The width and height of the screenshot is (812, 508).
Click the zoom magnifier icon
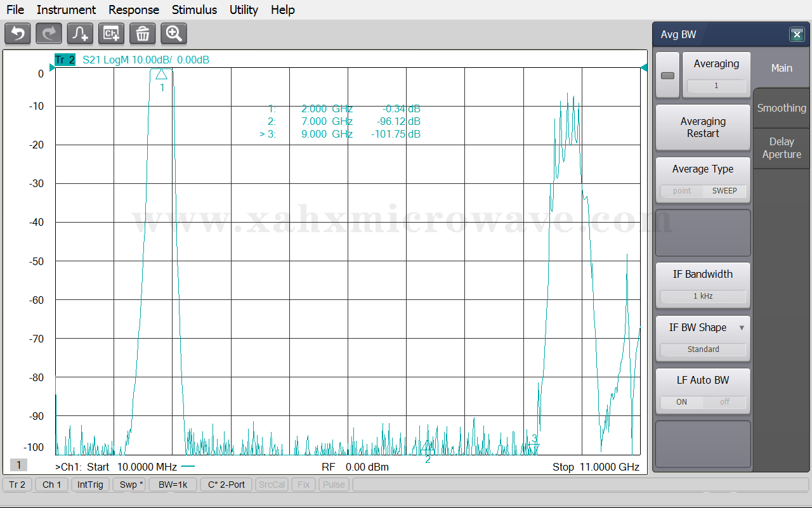(x=174, y=34)
